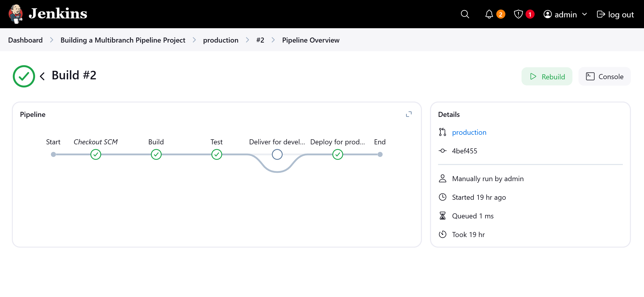644x297 pixels.
Task: Click Pipeline Overview breadcrumb
Action: (311, 40)
